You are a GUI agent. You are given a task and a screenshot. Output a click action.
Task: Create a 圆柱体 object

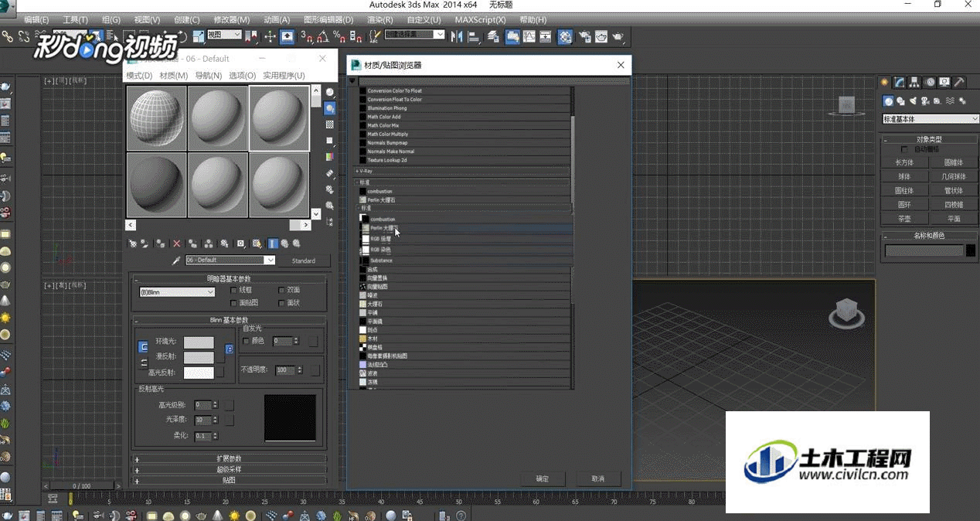pos(904,190)
